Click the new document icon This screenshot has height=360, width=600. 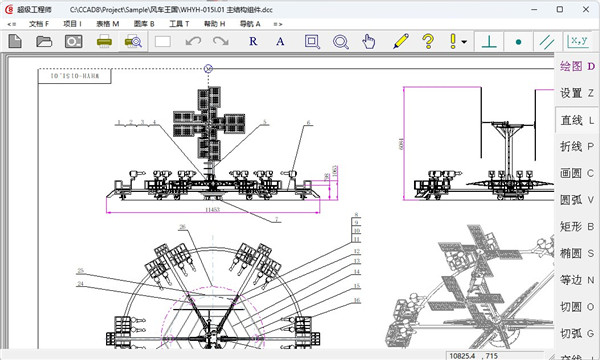click(15, 41)
